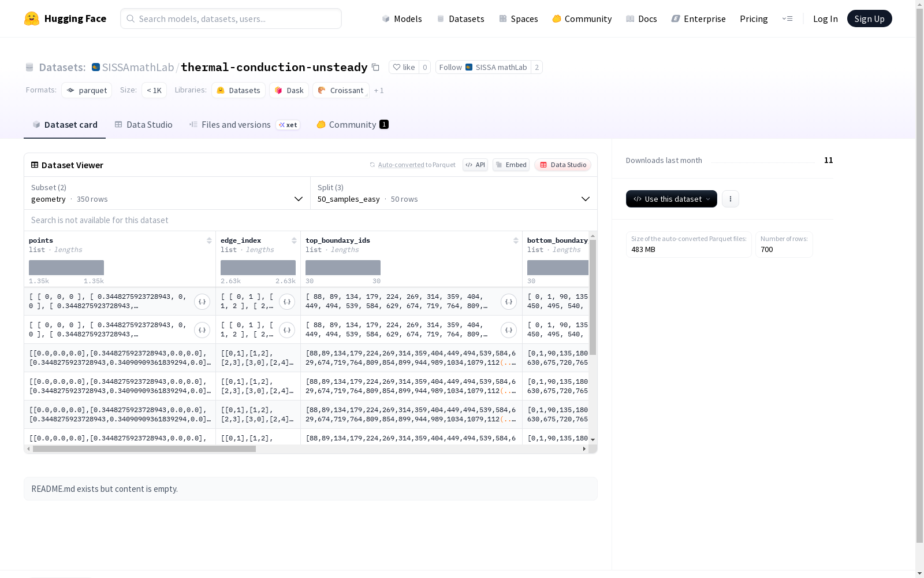Open Enterprise in the top navigation
The height and width of the screenshot is (578, 924).
pyautogui.click(x=698, y=18)
